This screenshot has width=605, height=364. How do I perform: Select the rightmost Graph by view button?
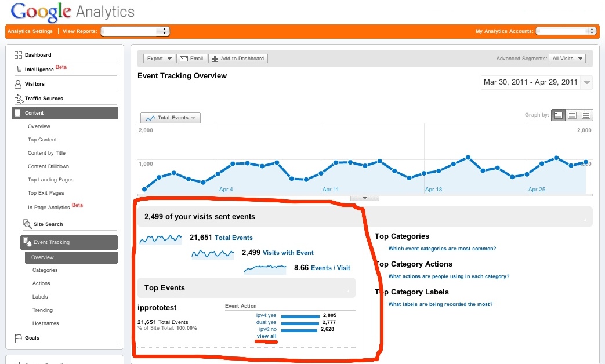click(586, 115)
